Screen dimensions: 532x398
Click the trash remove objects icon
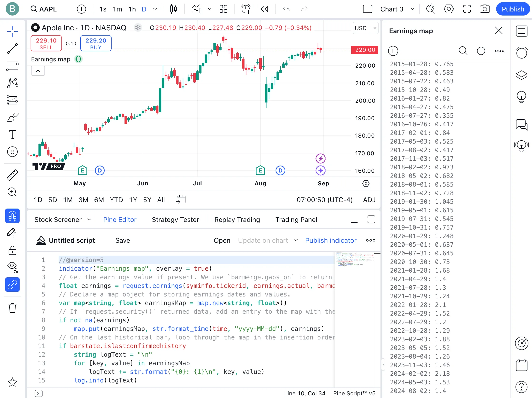point(12,308)
